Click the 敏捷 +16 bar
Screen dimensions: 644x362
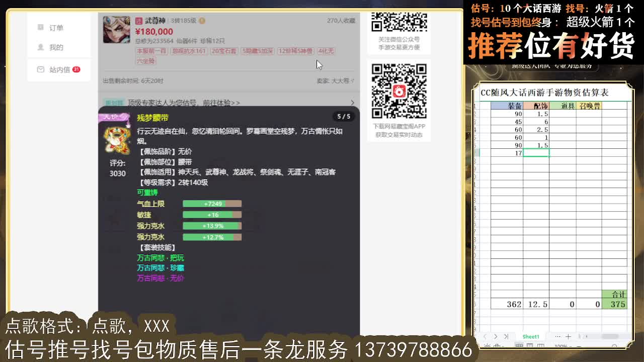pos(212,215)
